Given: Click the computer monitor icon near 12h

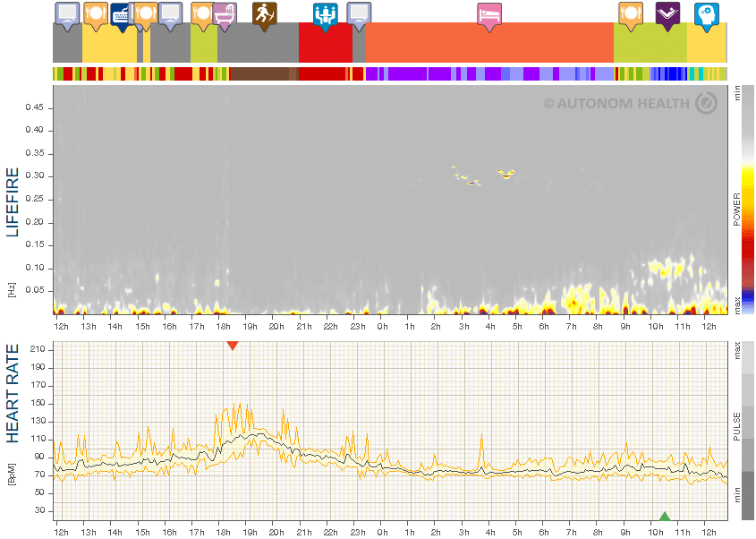Looking at the screenshot, I should pyautogui.click(x=67, y=14).
